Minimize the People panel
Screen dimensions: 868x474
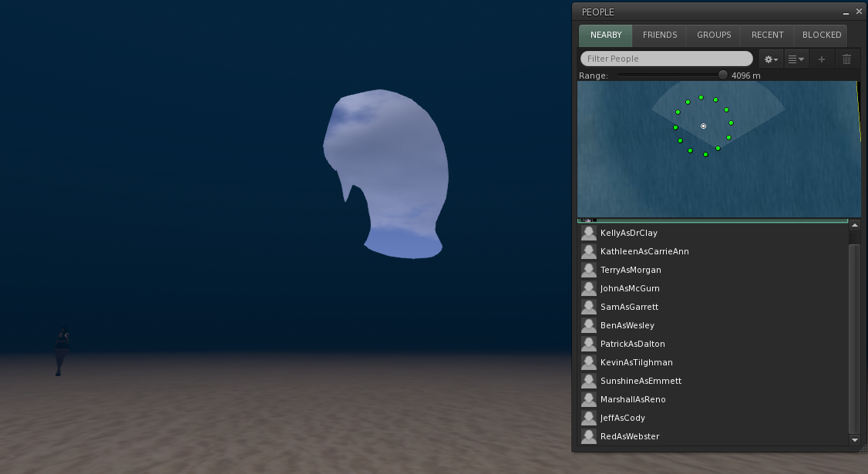(x=846, y=12)
